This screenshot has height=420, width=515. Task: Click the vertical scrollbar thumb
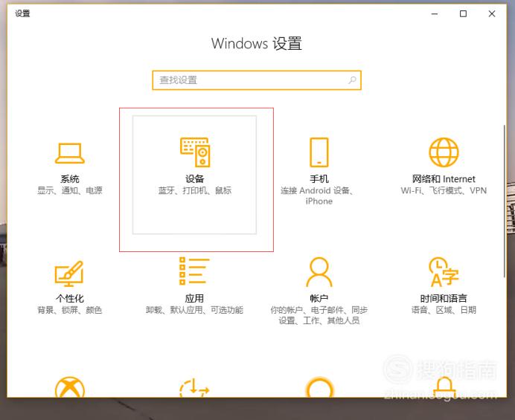coord(505,201)
